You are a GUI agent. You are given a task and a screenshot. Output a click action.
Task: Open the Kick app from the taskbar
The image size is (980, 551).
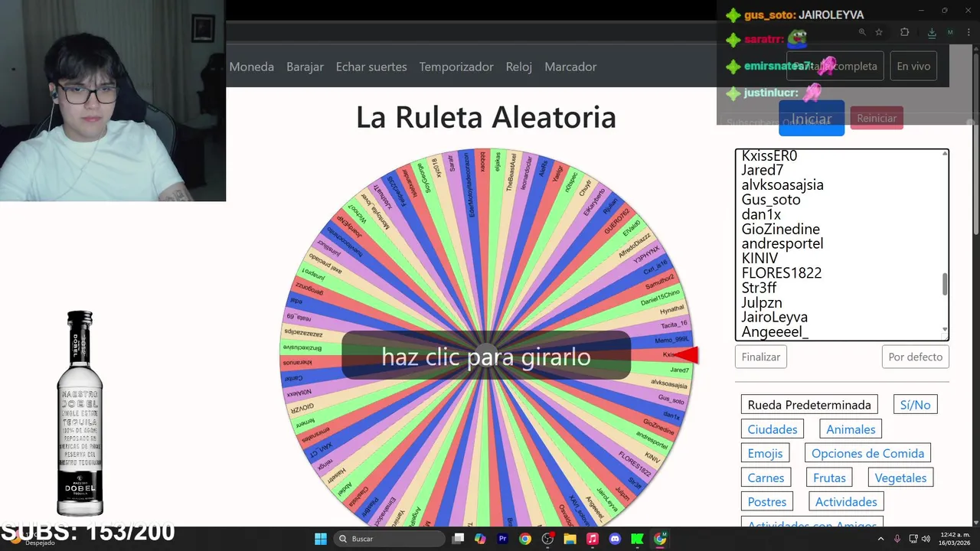(x=637, y=539)
